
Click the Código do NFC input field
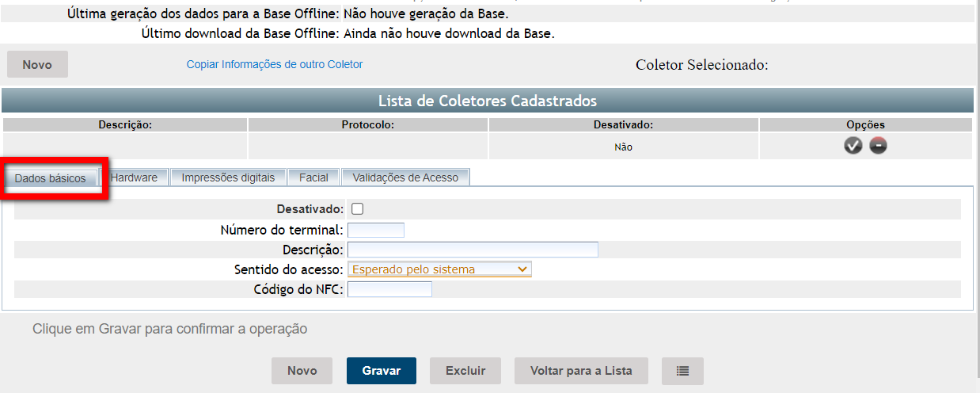click(389, 289)
